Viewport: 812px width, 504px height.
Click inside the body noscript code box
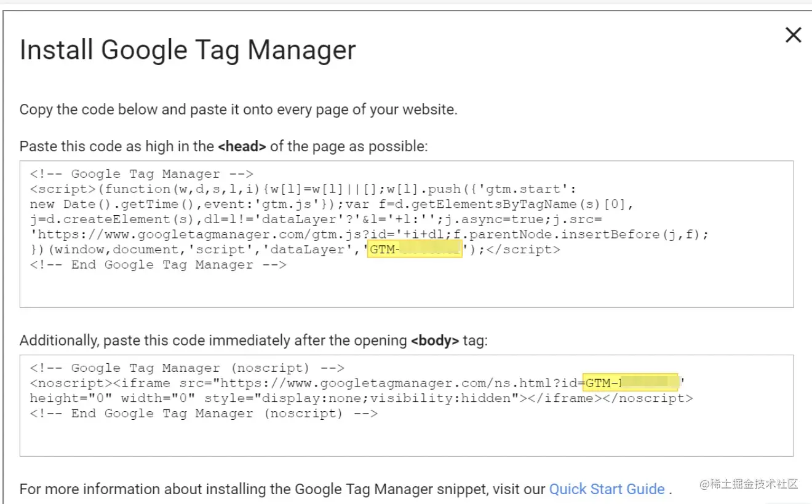pyautogui.click(x=407, y=406)
